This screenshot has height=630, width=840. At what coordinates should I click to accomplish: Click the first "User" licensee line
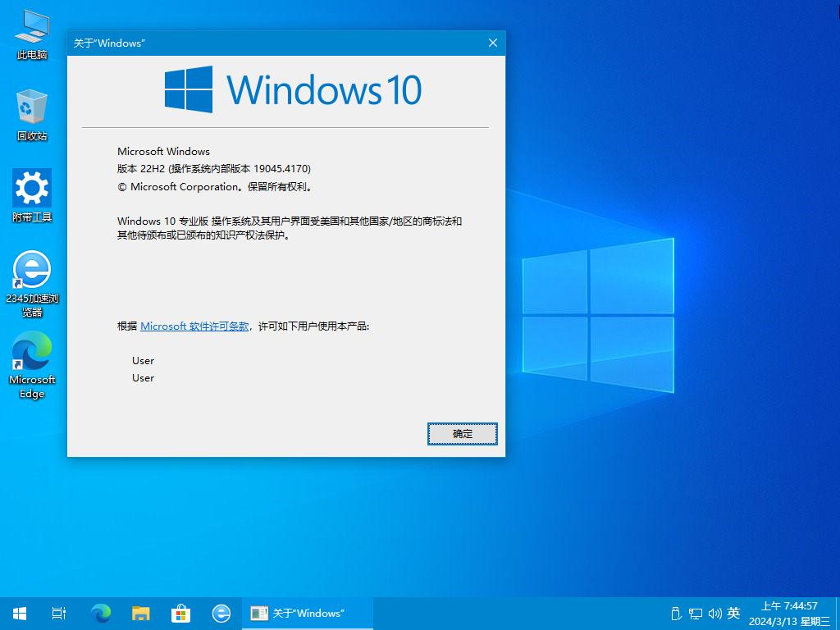pos(143,361)
